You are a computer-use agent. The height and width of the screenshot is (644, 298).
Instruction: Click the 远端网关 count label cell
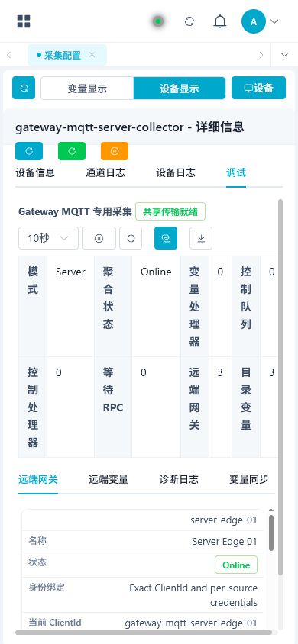(195, 407)
